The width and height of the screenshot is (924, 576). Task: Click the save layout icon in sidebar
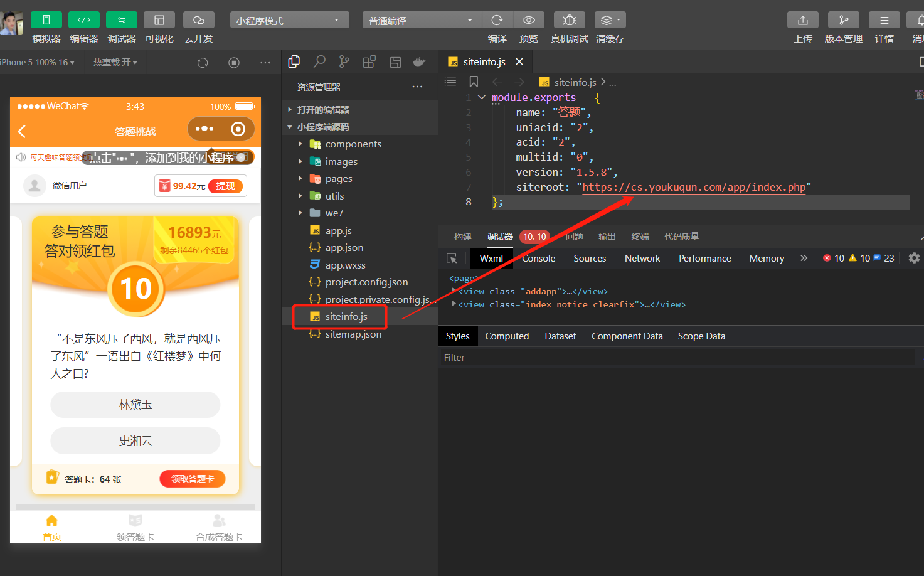coord(395,61)
